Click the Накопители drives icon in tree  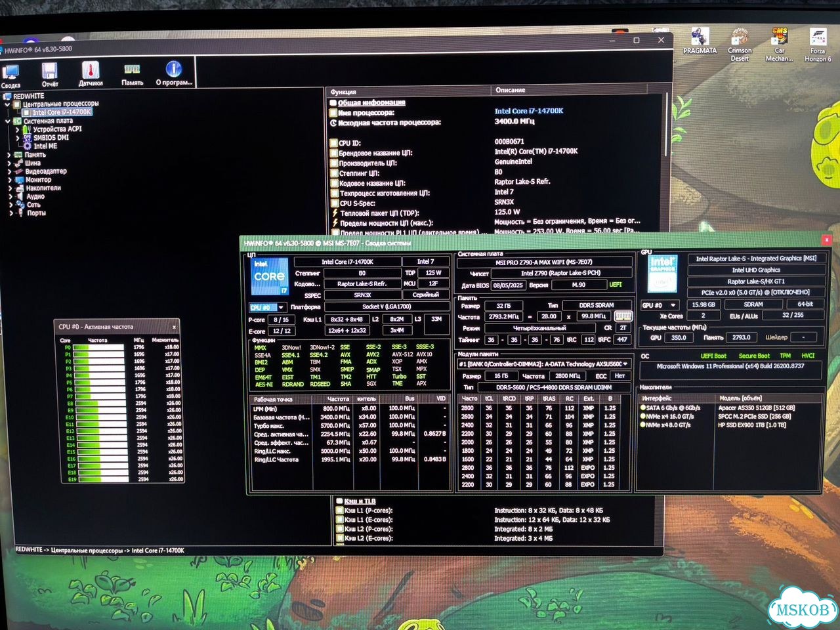coord(20,188)
